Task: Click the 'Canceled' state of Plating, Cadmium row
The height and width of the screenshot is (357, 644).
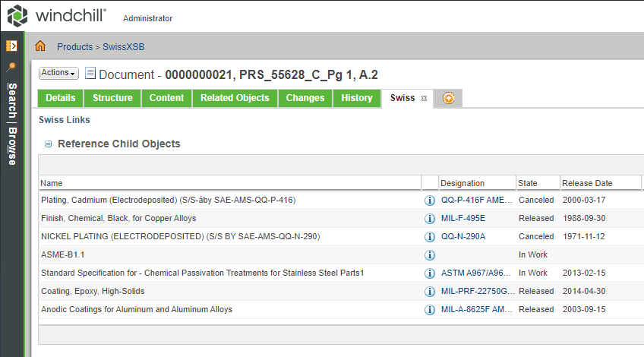Action: (536, 200)
